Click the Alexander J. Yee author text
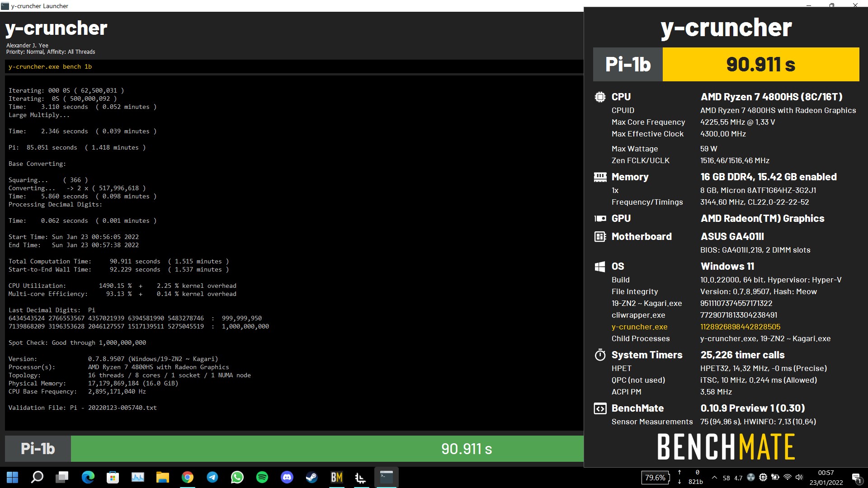Viewport: 868px width, 488px height. pos(27,45)
